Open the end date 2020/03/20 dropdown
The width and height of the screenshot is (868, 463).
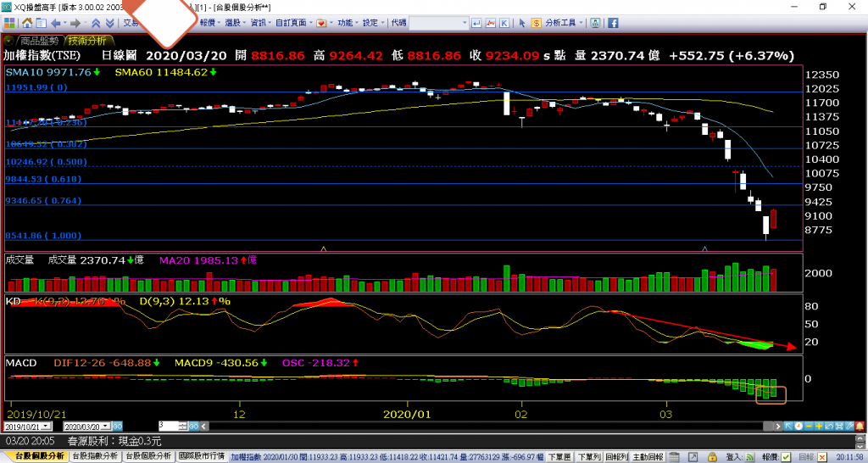point(107,426)
